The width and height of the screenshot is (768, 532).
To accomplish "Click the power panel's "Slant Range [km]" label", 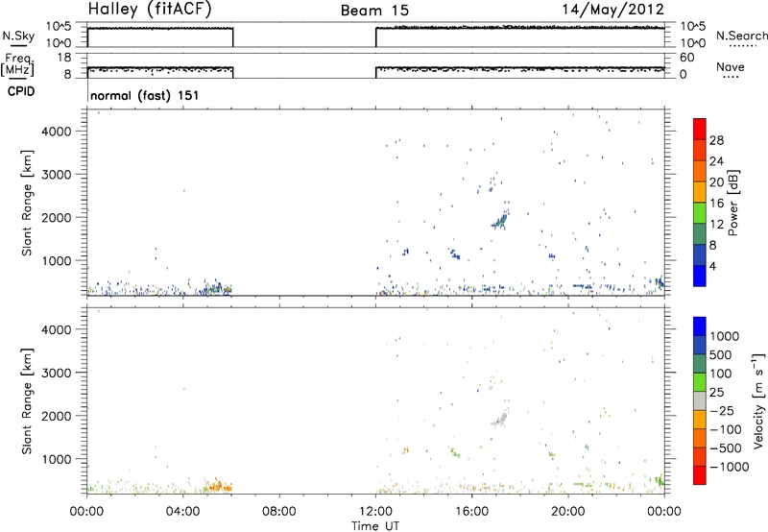I will click(x=27, y=203).
